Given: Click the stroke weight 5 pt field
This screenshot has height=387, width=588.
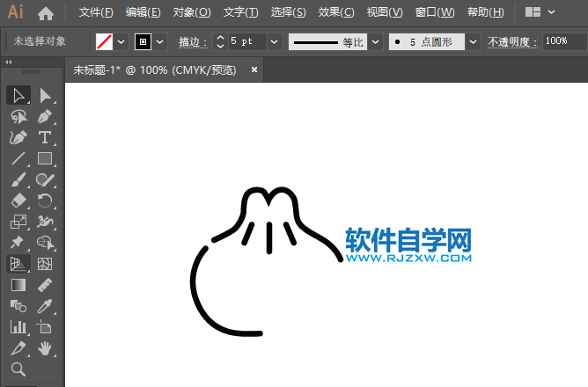Looking at the screenshot, I should (247, 41).
